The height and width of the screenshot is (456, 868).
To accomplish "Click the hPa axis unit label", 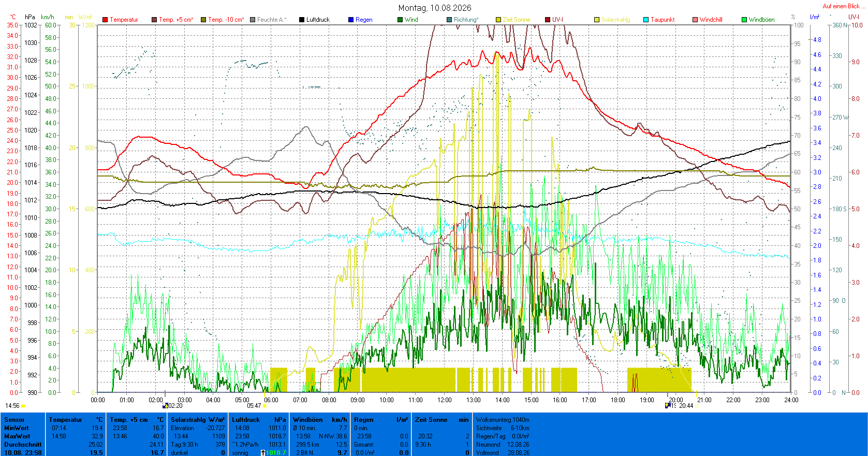I will pyautogui.click(x=30, y=17).
